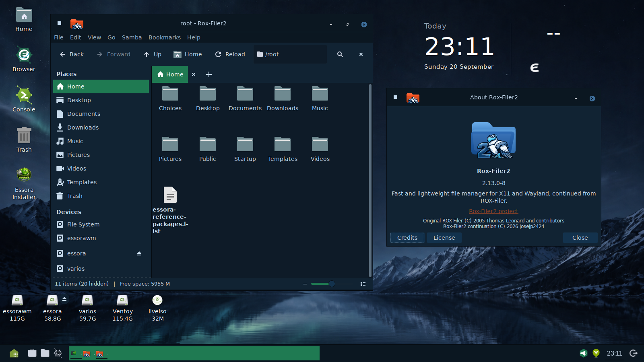Open the Go menu
Viewport: 644px width, 362px height.
coord(111,37)
